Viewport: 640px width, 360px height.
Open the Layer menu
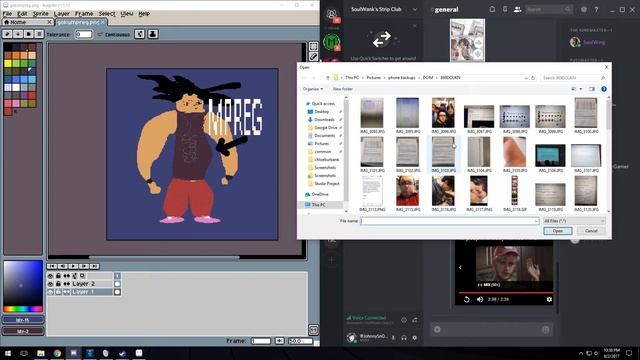point(62,13)
